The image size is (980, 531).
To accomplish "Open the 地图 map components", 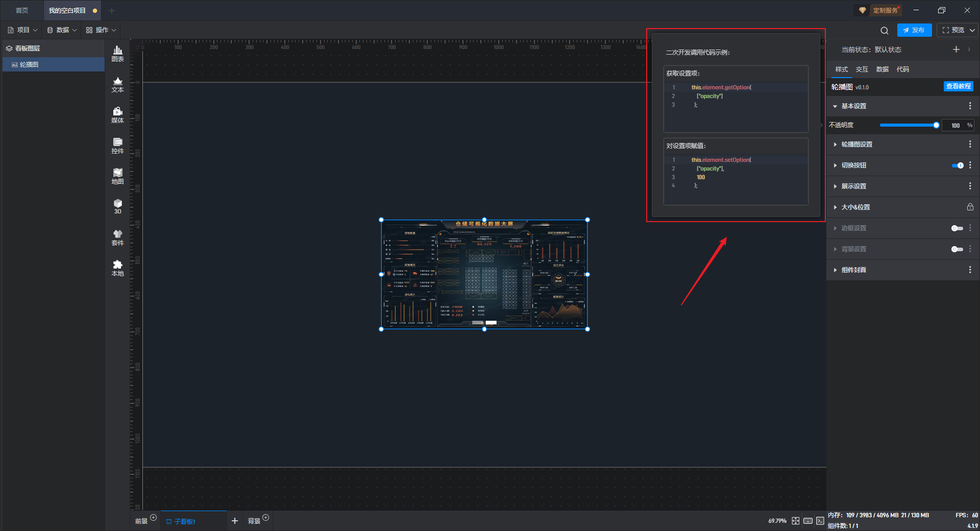I will point(117,176).
